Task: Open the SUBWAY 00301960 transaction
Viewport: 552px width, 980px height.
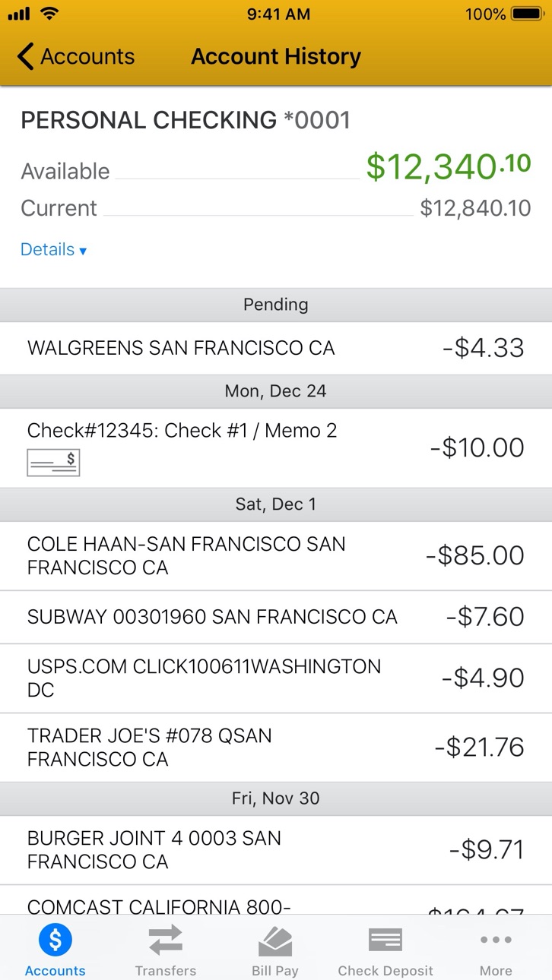Action: [x=276, y=617]
